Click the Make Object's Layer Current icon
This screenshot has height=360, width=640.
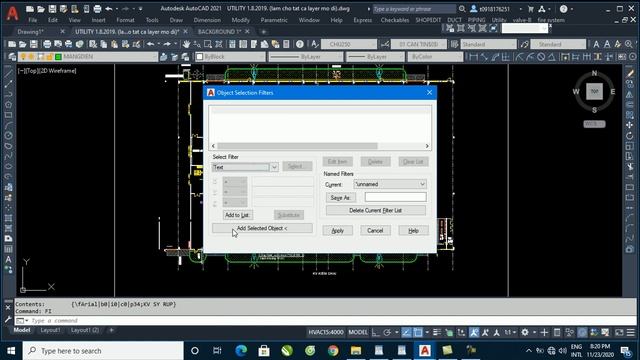[x=163, y=57]
